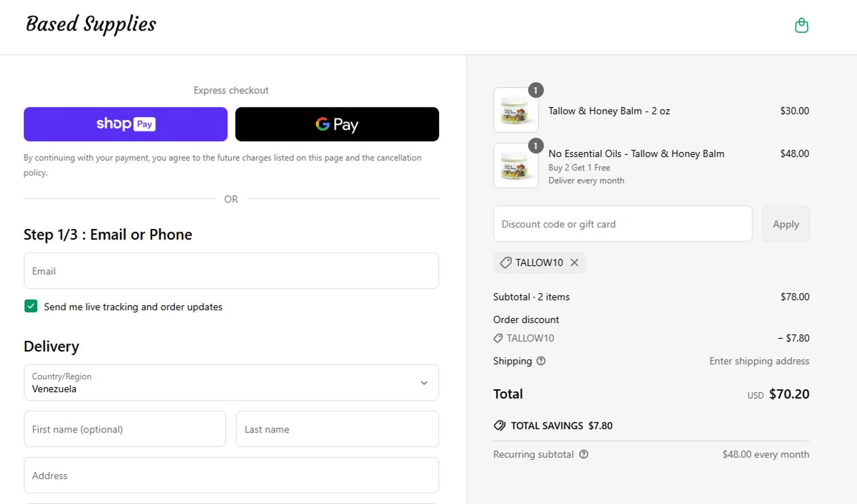Click the shipping help question icon
Screen dimensions: 857x504
click(541, 361)
